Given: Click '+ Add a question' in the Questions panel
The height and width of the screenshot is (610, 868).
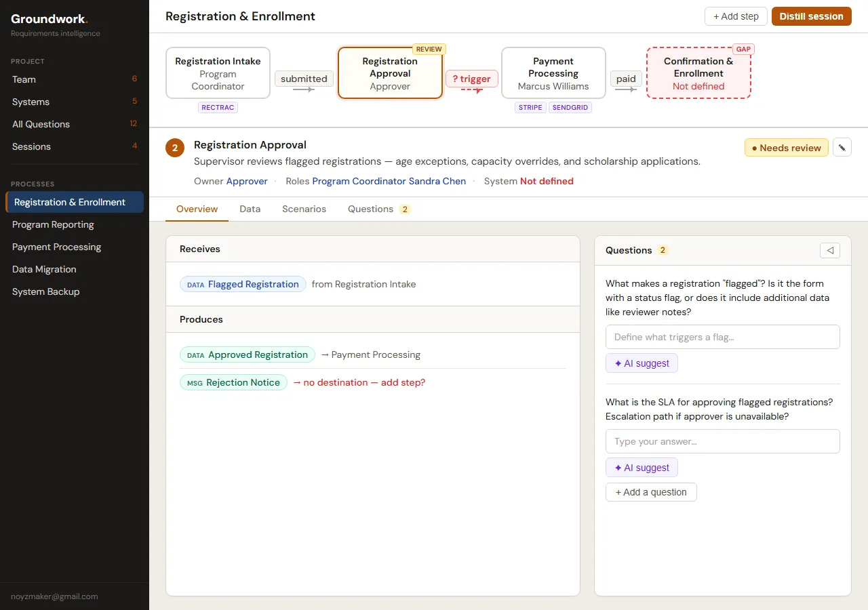Looking at the screenshot, I should [651, 492].
